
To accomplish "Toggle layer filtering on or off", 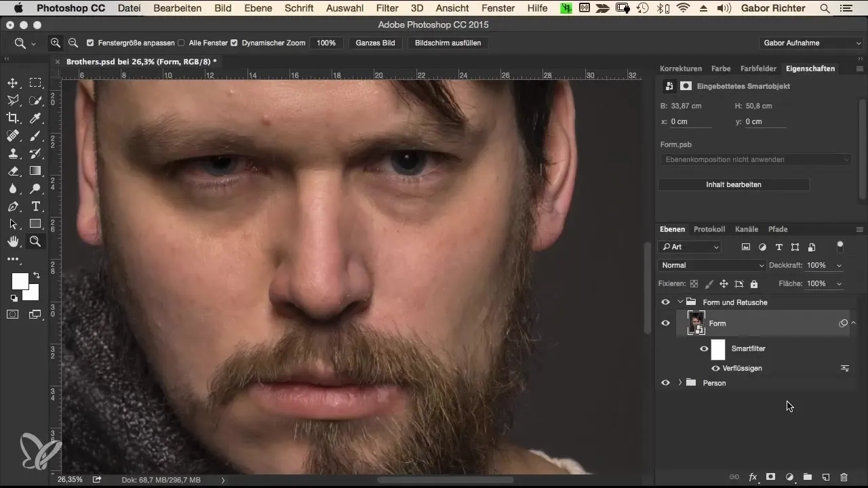I will tap(841, 246).
